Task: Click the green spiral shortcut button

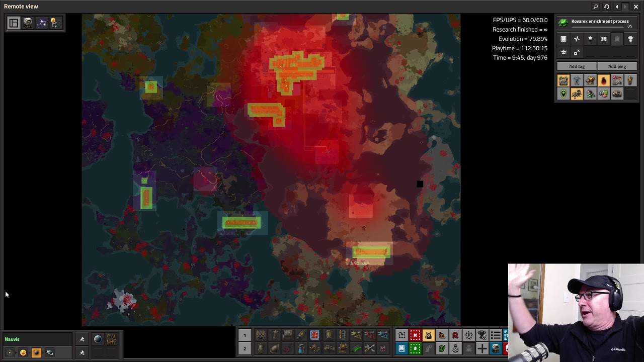Action: click(442, 348)
